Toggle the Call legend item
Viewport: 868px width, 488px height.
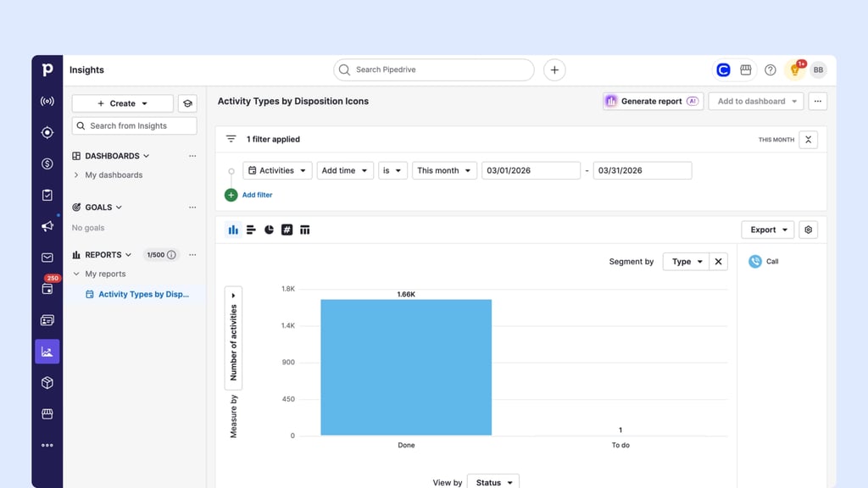[764, 261]
